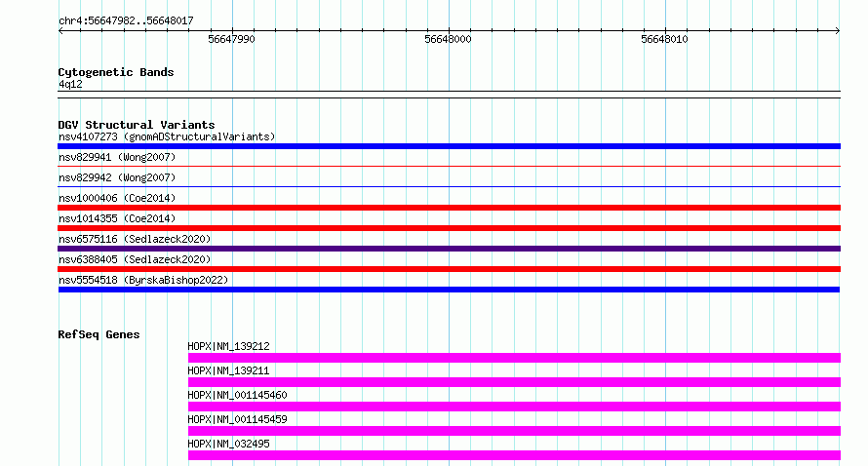Click the nsv1014355 (Coe2014) label
Image resolution: width=868 pixels, height=466 pixels.
[117, 218]
